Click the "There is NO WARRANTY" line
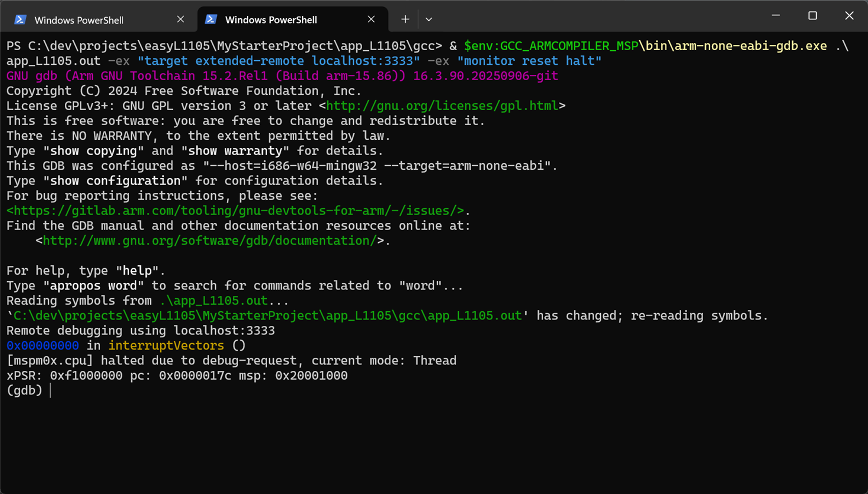Screen dimensions: 868x494 click(x=199, y=136)
